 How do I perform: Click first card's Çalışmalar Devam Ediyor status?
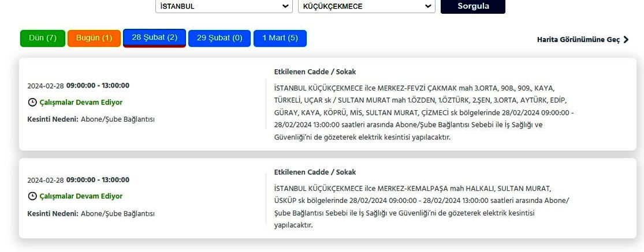[x=81, y=102]
